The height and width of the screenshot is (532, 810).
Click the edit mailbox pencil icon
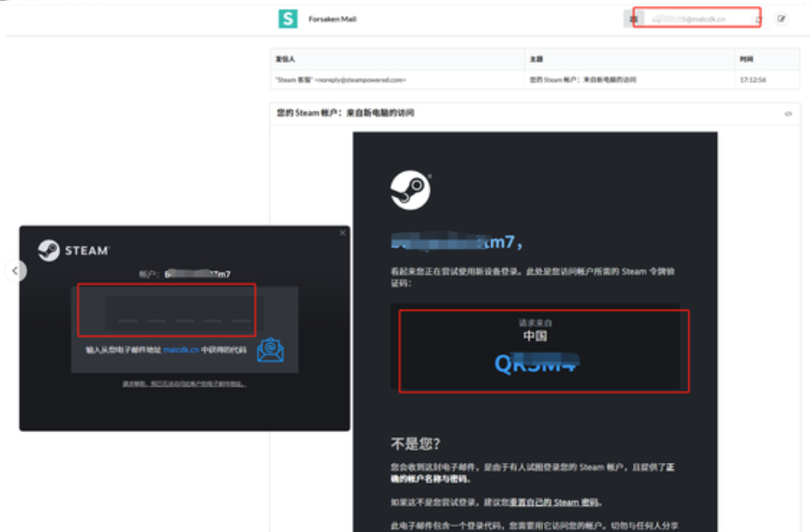pyautogui.click(x=781, y=19)
